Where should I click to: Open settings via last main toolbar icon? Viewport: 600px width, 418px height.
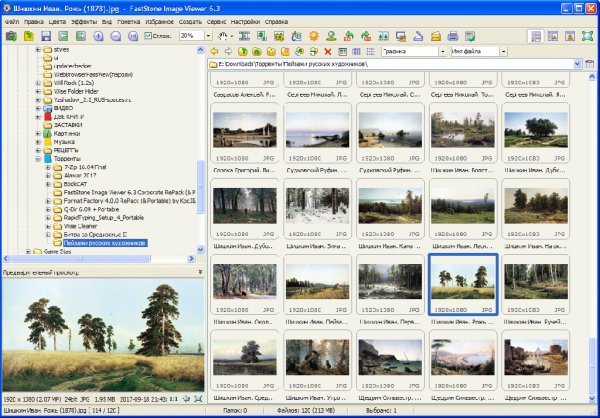tap(470, 36)
